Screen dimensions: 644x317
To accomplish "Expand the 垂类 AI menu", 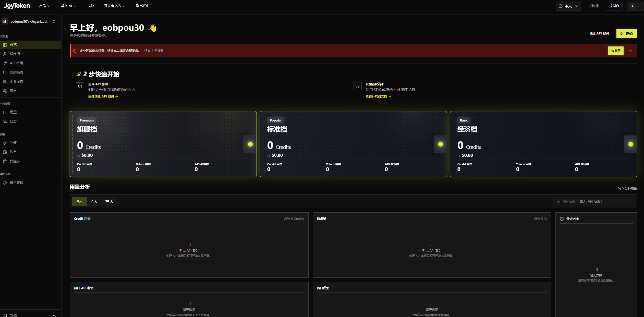I will (x=69, y=6).
